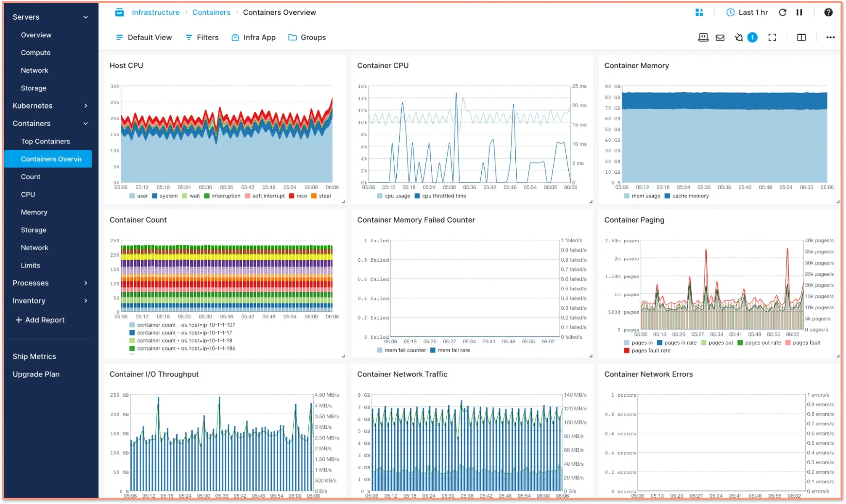The width and height of the screenshot is (846, 504).
Task: Click the clock icon beside Last 1 hr
Action: 730,12
